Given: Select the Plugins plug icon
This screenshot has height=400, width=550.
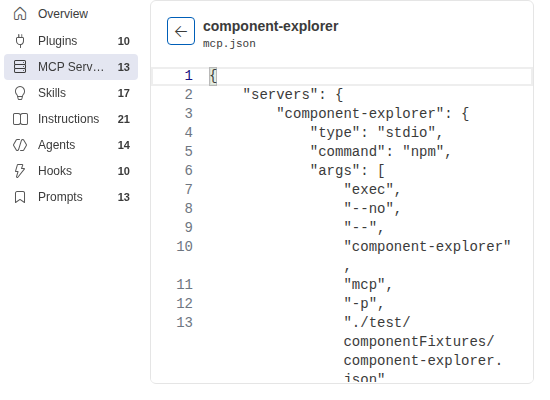Looking at the screenshot, I should tap(20, 41).
